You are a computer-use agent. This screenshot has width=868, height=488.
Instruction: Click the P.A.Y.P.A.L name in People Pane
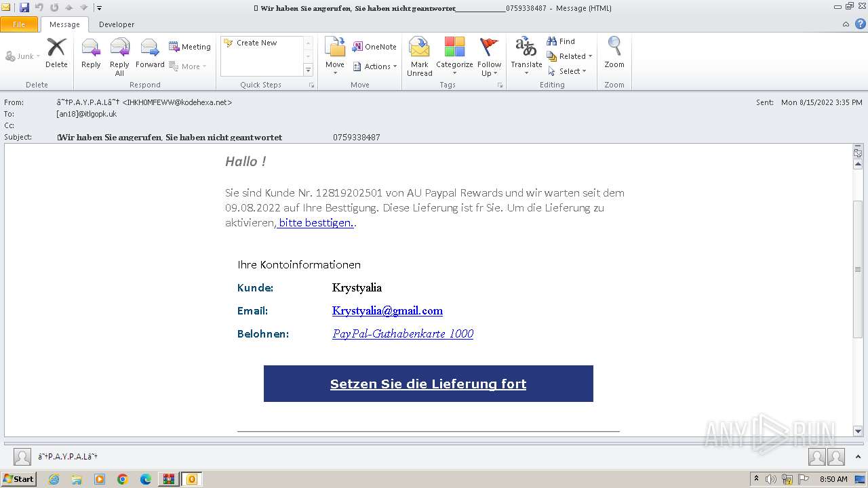pyautogui.click(x=68, y=457)
